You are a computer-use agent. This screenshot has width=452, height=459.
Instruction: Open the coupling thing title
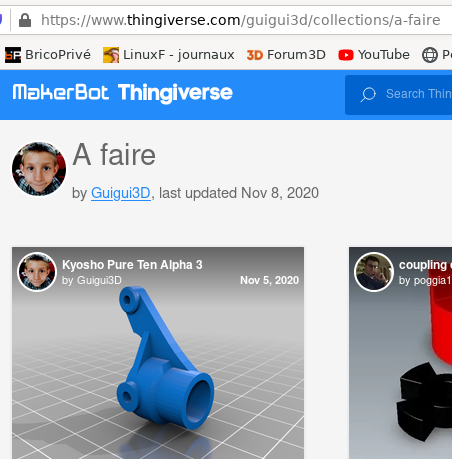[425, 265]
